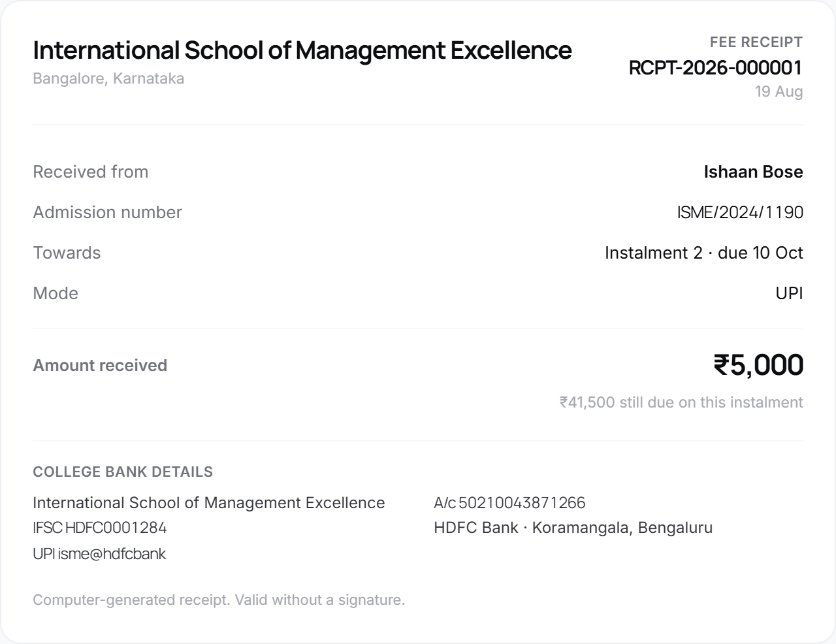This screenshot has width=836, height=644.
Task: Click the ₹41,500 still due note
Action: click(681, 402)
